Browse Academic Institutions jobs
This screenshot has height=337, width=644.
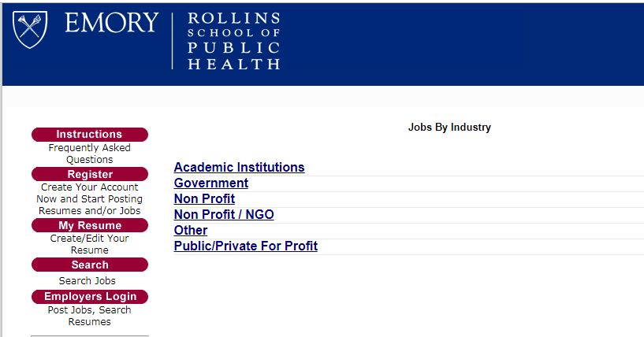pos(239,167)
